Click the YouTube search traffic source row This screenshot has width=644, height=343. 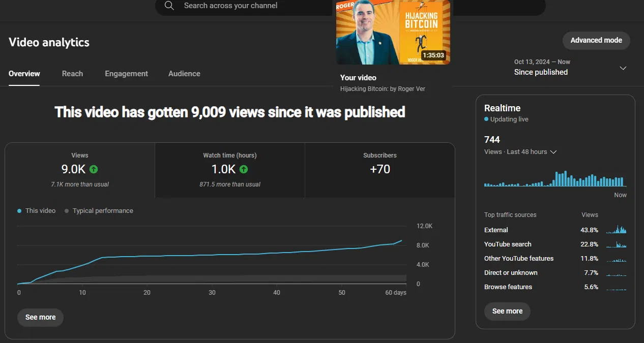[x=555, y=244]
